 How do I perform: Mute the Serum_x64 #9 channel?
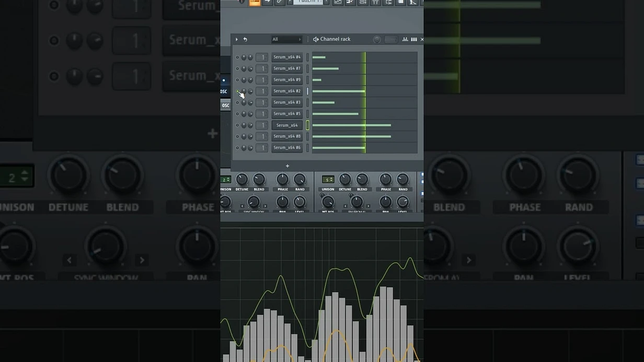coord(237,80)
